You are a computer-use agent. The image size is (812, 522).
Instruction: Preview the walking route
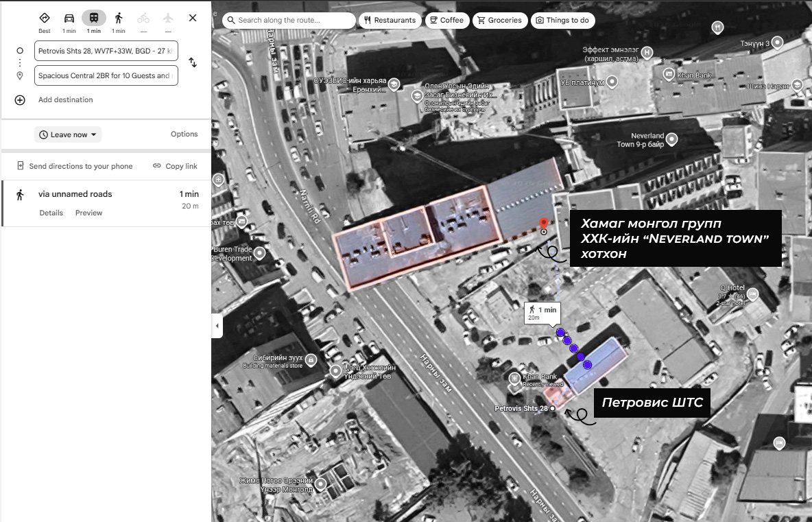click(x=88, y=213)
